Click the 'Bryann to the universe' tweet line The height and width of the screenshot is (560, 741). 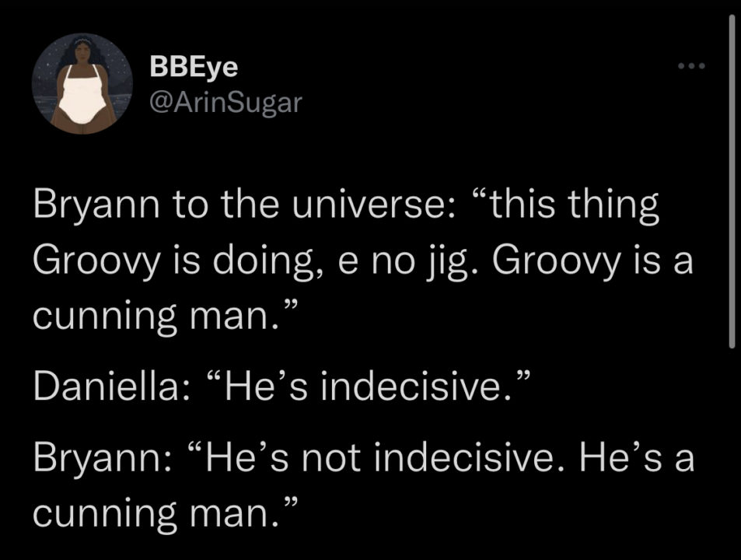(345, 205)
